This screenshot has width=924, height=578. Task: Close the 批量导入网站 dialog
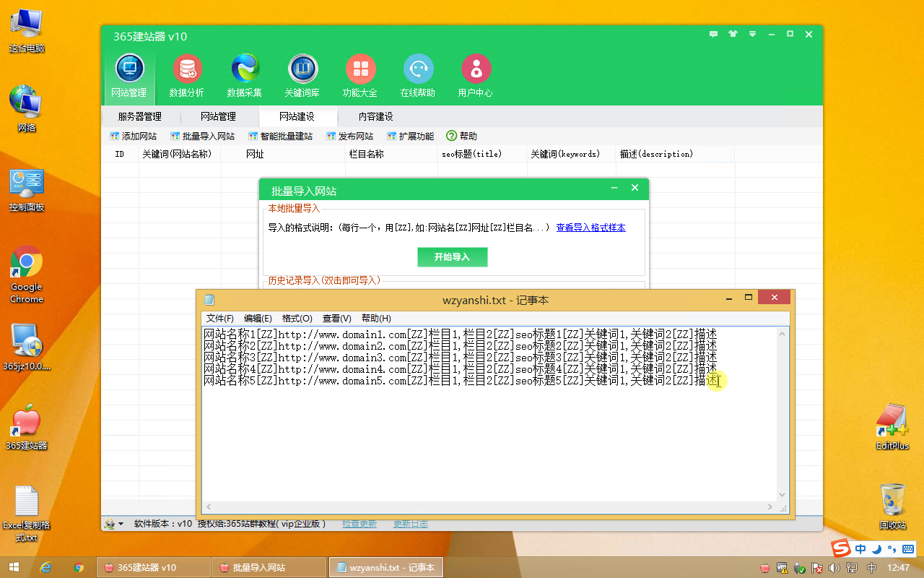coord(635,188)
